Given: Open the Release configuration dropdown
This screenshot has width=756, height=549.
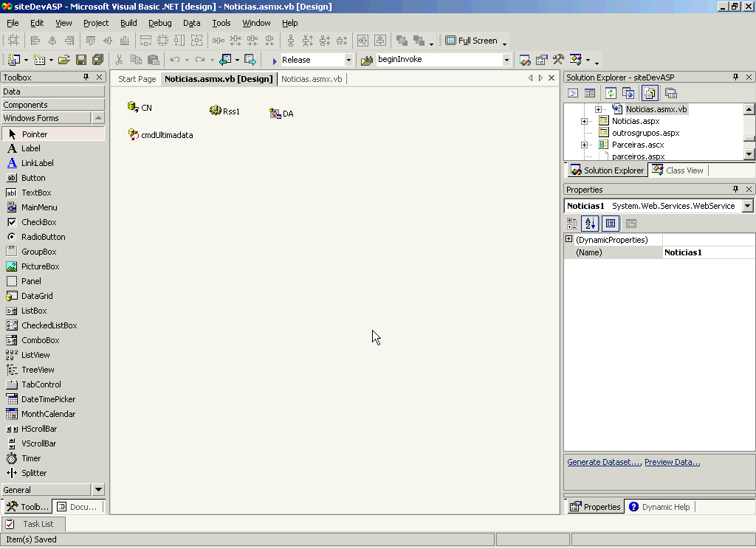Looking at the screenshot, I should click(348, 60).
